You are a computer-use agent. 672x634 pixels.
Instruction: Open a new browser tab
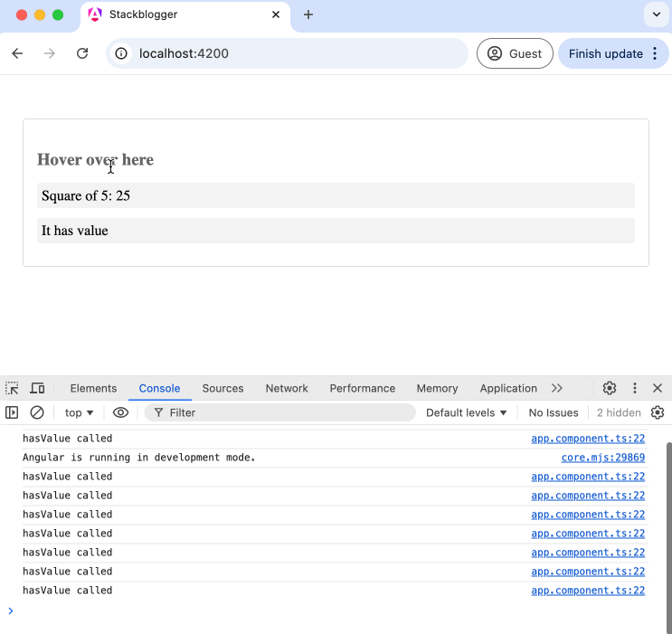[x=308, y=14]
